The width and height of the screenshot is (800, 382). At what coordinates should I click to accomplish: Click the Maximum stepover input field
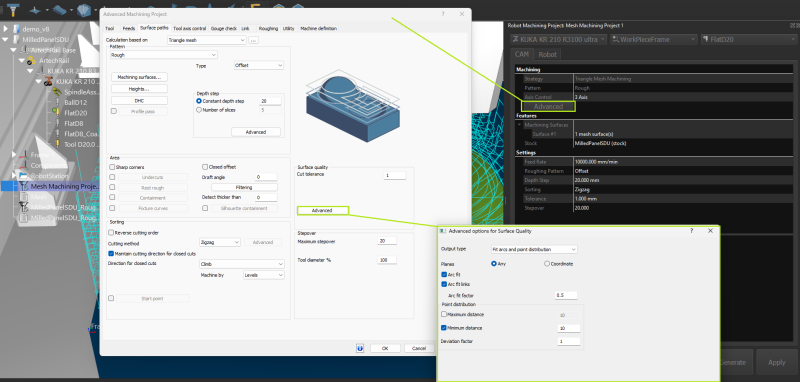(x=387, y=241)
